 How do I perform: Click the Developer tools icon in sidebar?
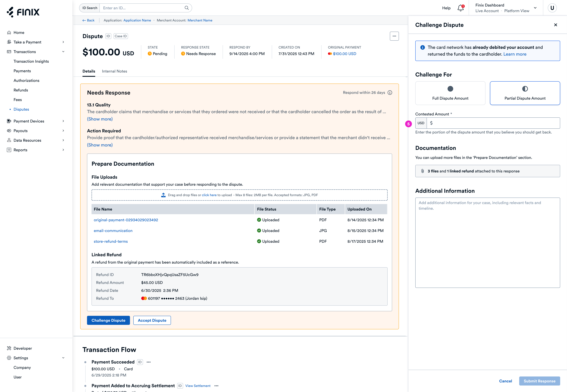pos(9,348)
